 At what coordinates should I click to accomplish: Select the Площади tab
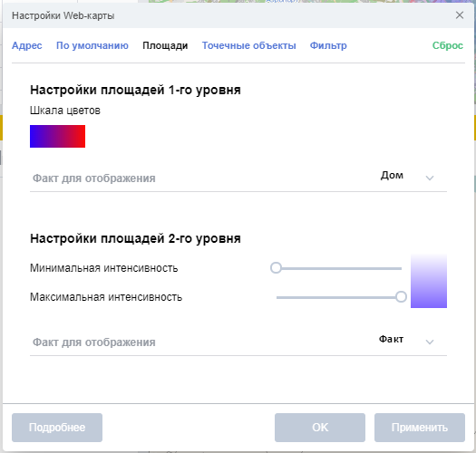point(165,45)
